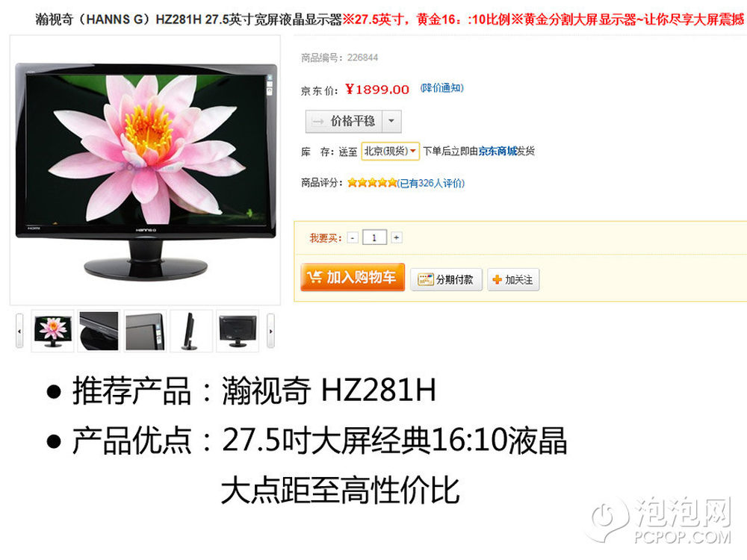Click the 分期付款 installment payment button
Screen dimensions: 747x560
(x=447, y=279)
